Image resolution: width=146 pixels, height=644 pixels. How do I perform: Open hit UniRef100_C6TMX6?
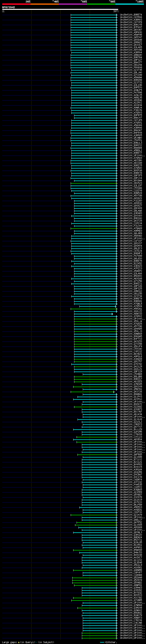[131, 17]
